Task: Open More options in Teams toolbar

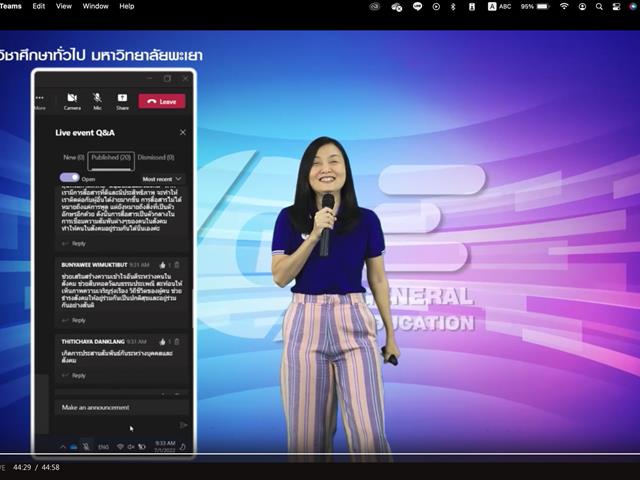Action: pos(40,101)
